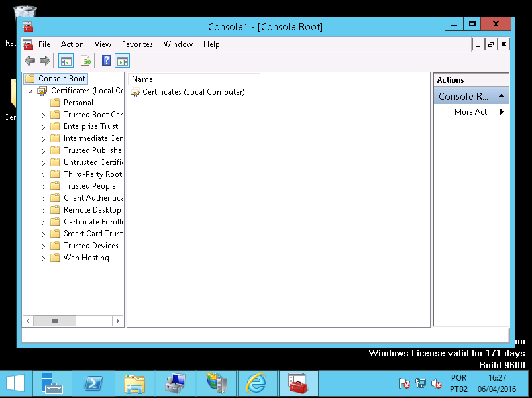Select the Personal folder label
The image size is (532, 398).
coord(78,103)
